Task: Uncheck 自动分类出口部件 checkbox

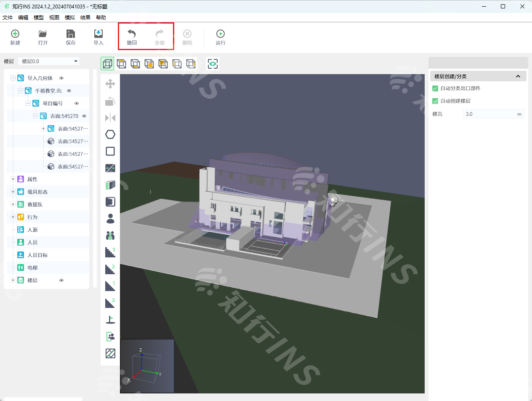Action: click(x=435, y=88)
